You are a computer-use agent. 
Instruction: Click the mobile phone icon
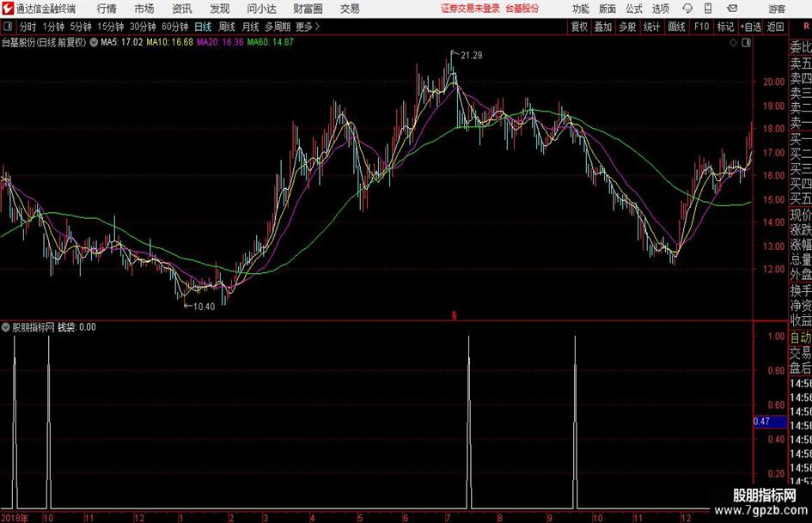pyautogui.click(x=708, y=9)
